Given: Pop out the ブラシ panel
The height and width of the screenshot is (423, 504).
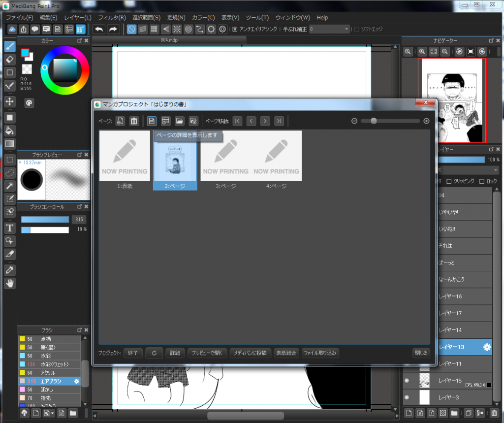Looking at the screenshot, I should 79,330.
